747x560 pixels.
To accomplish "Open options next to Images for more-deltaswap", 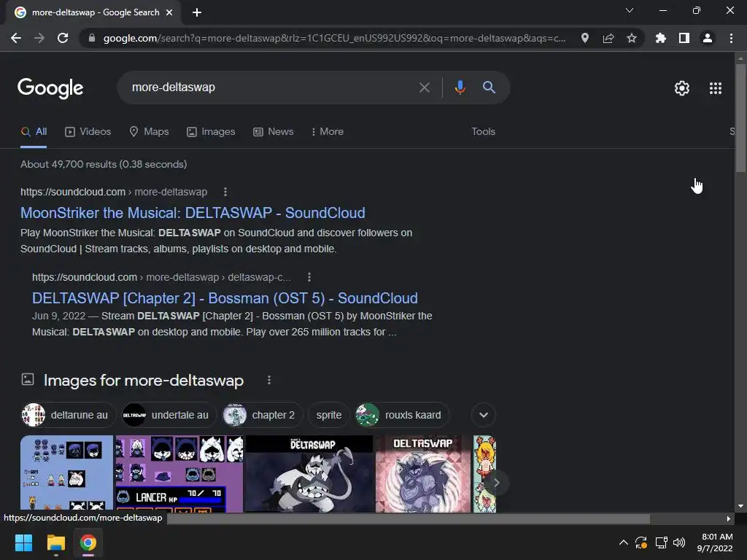I will click(269, 380).
